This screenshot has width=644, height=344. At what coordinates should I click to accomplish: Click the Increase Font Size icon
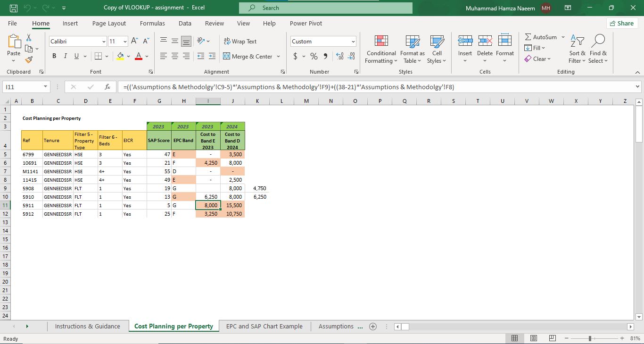(134, 42)
